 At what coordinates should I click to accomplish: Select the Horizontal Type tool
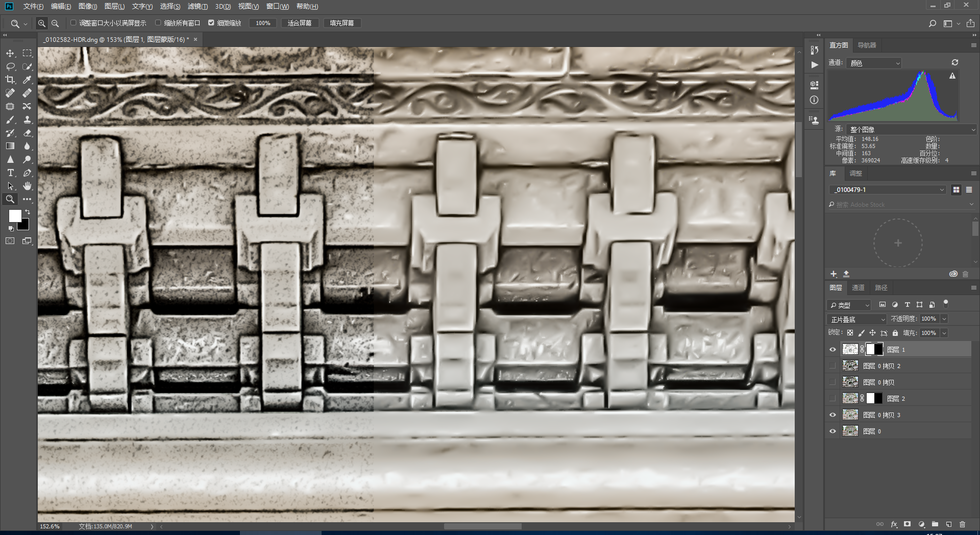pos(10,173)
